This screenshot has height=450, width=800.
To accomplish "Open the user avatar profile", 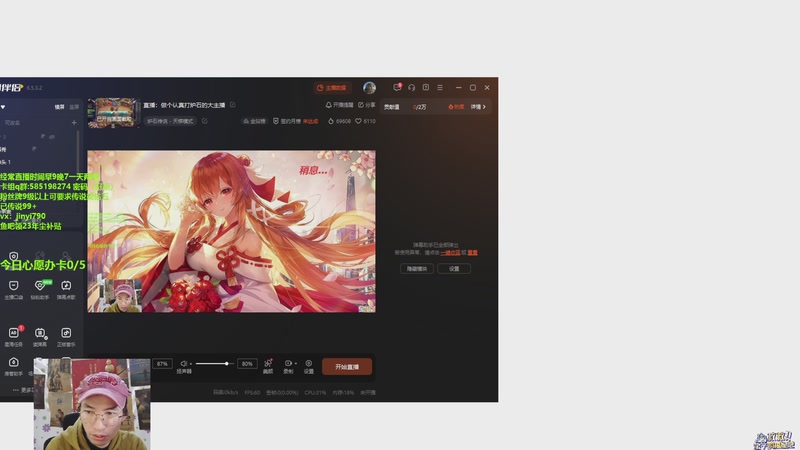I will [x=369, y=88].
